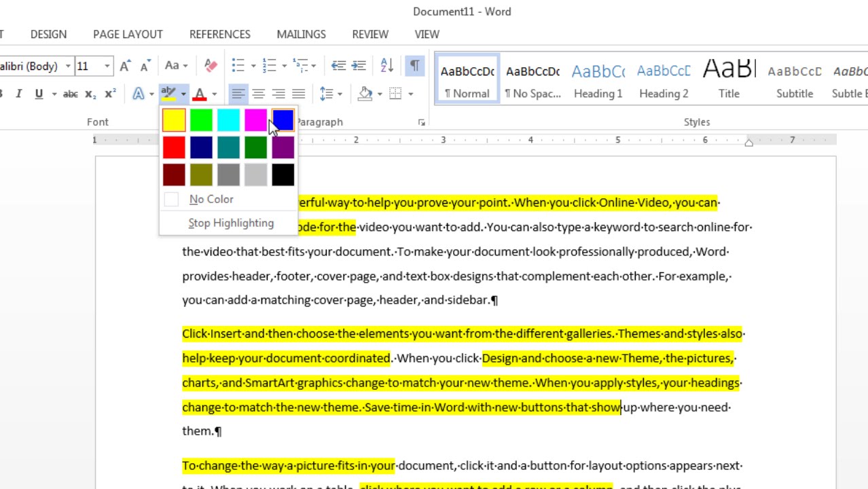Open Text Effects and Typography
868x489 pixels.
point(139,94)
